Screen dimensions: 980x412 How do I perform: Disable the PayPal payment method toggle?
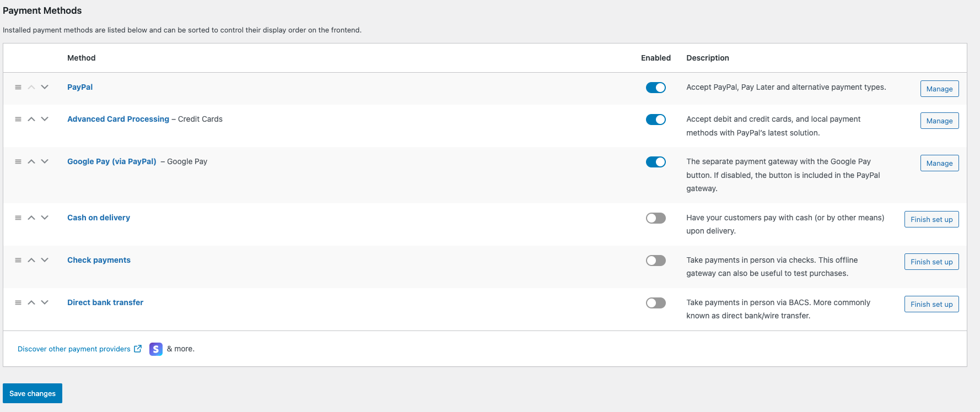tap(656, 88)
